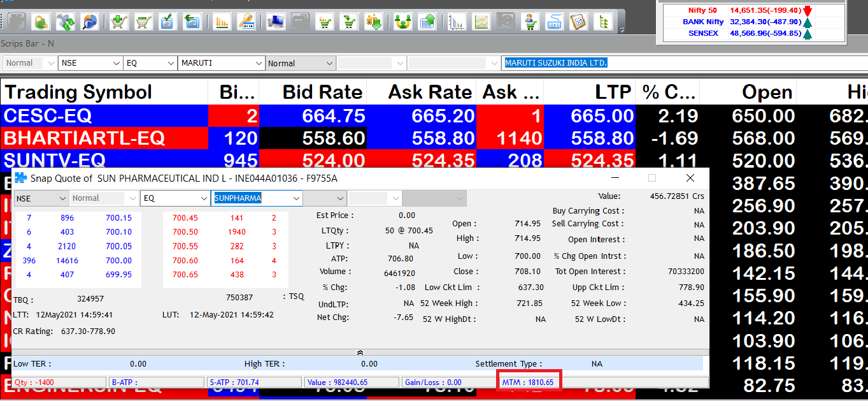The image size is (868, 401).
Task: Open the orange bar chart toolbar icon
Action: tap(222, 22)
